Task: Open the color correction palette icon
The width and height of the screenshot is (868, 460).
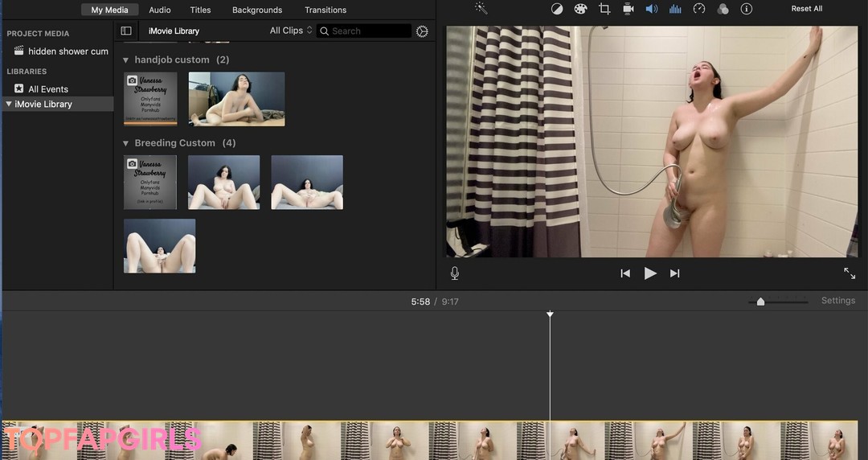Action: coord(580,9)
